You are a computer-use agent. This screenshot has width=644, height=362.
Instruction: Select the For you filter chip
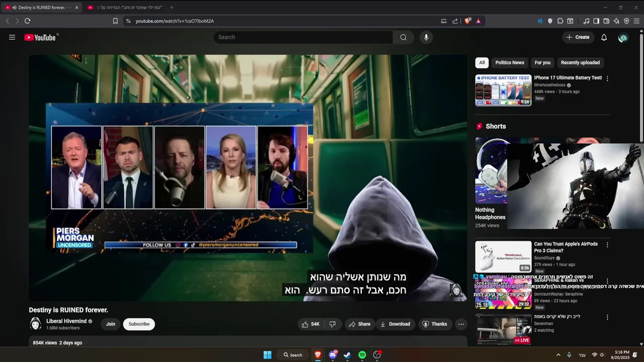pos(542,63)
